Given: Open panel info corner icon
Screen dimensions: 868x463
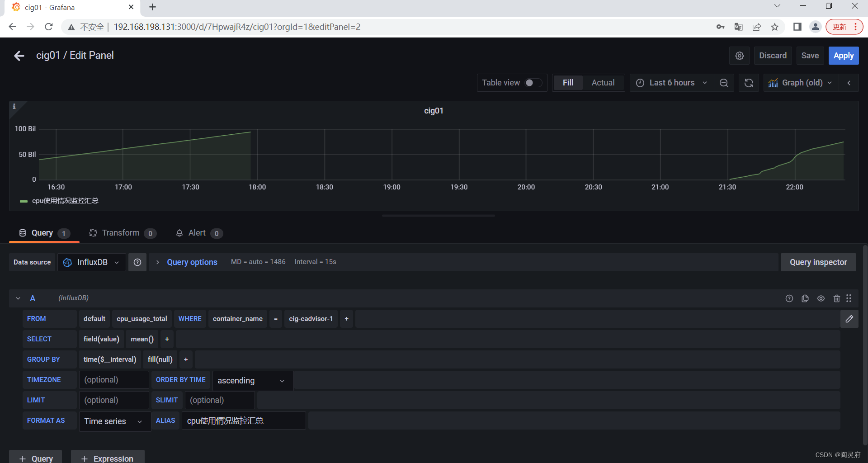Looking at the screenshot, I should pyautogui.click(x=14, y=106).
